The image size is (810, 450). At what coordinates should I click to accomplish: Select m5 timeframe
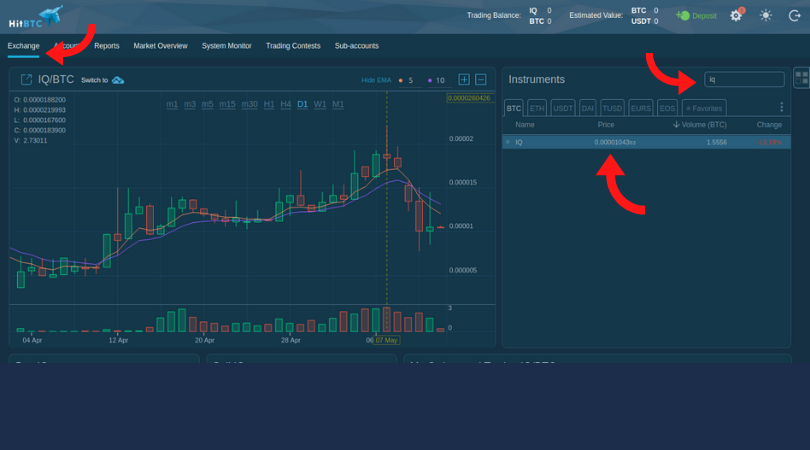click(207, 104)
